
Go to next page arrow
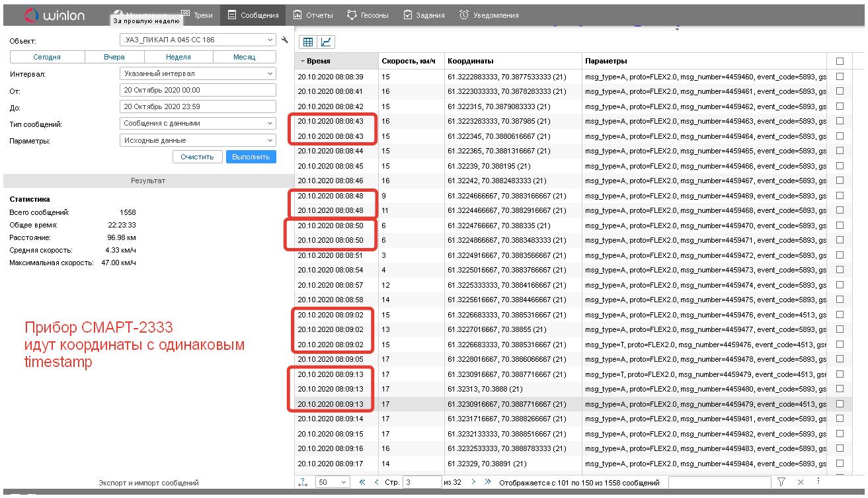[473, 482]
